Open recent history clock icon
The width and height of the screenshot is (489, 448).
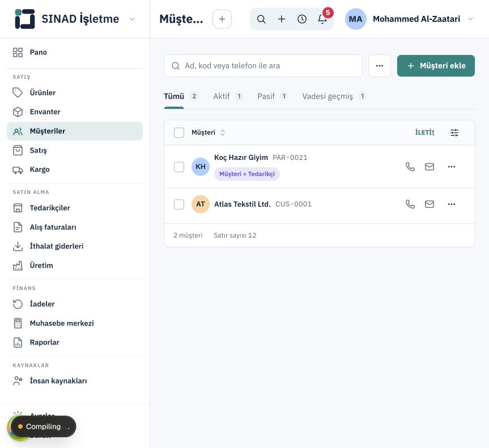[x=302, y=19]
